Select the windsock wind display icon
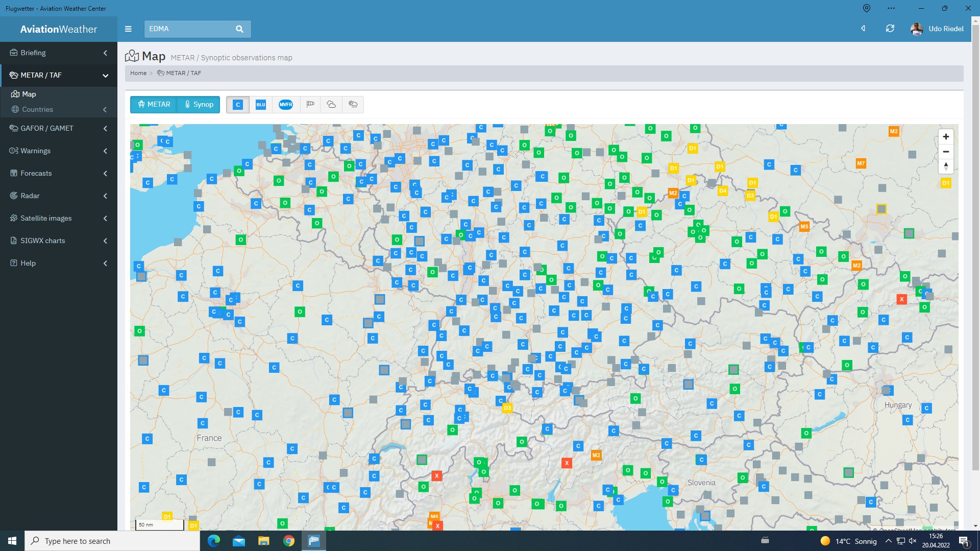Image resolution: width=980 pixels, height=551 pixels. (x=310, y=105)
